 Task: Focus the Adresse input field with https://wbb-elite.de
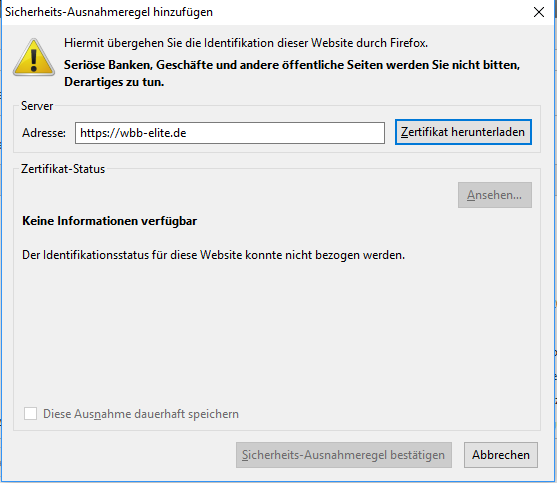[x=230, y=133]
